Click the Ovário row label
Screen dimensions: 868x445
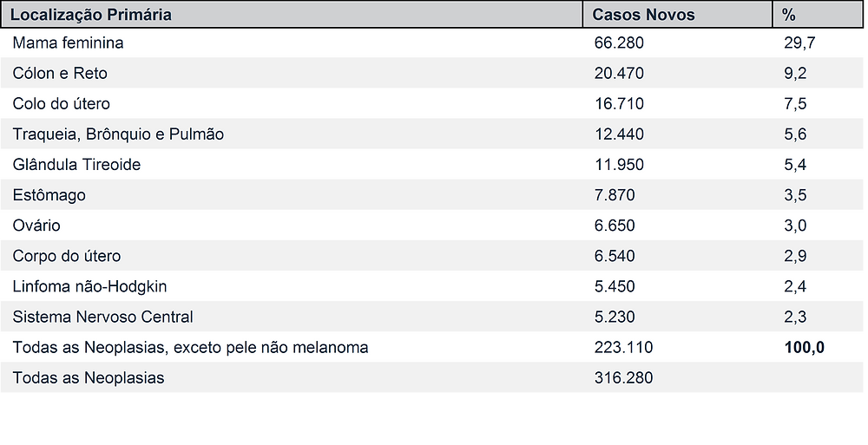(x=36, y=226)
